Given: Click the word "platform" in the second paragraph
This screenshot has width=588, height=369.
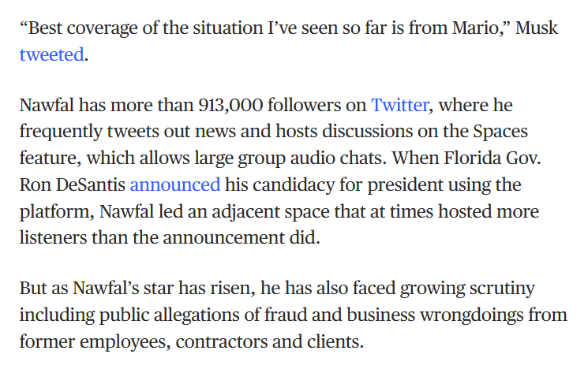Looking at the screenshot, I should [x=49, y=212].
